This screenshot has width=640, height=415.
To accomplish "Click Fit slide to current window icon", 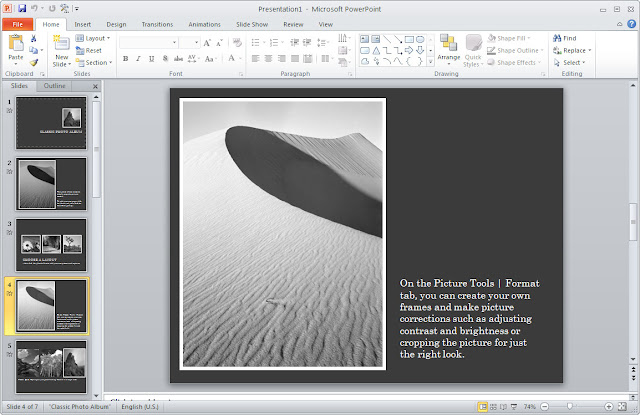I will pos(622,406).
